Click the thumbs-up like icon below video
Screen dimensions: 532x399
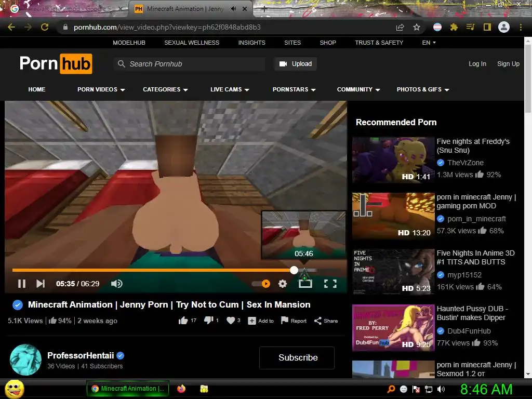[183, 321]
